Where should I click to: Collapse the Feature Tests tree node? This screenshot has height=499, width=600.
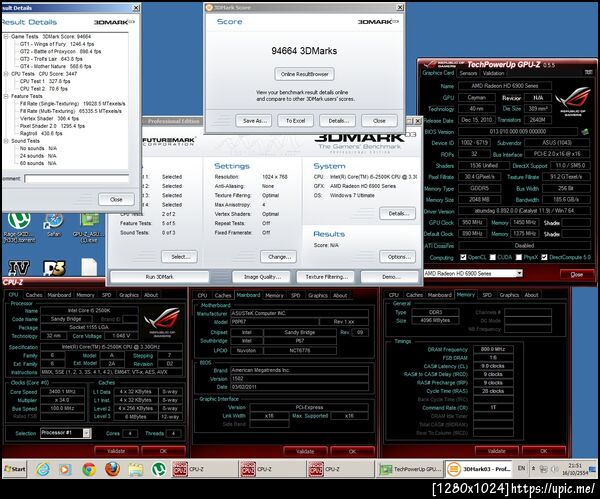6,96
